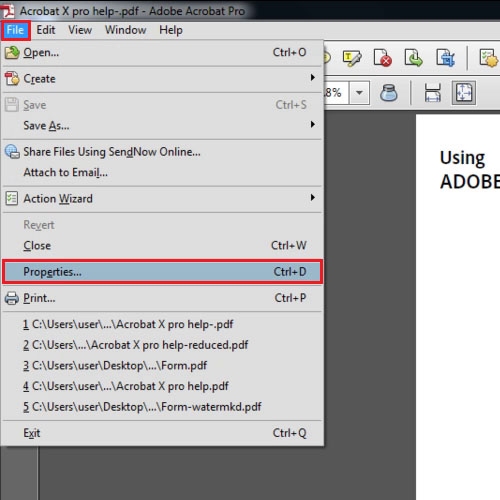This screenshot has height=500, width=500.
Task: Open the Edit menu
Action: click(46, 30)
